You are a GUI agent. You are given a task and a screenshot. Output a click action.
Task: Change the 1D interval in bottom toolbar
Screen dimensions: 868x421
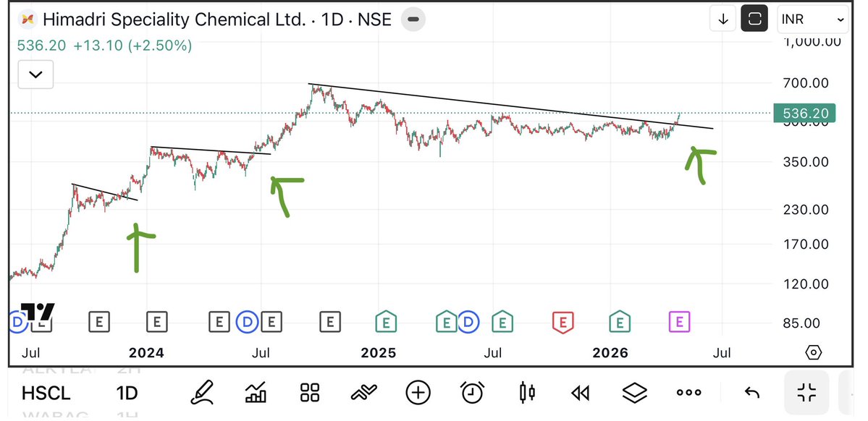point(127,394)
